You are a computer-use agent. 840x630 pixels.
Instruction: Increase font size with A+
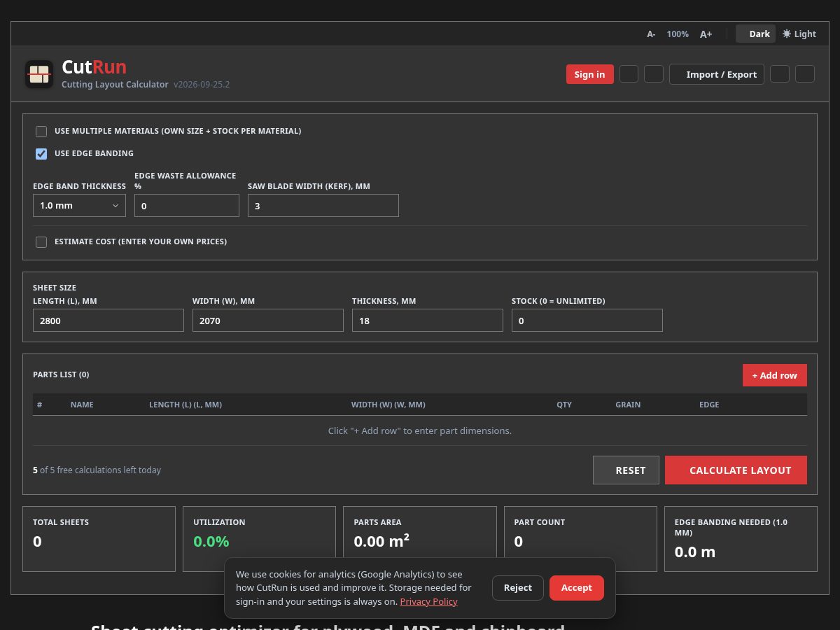point(706,34)
